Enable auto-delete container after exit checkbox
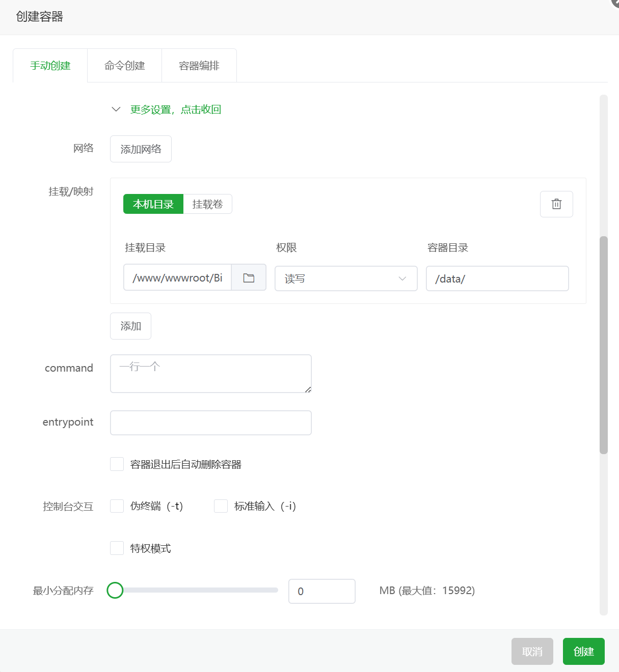 (117, 464)
